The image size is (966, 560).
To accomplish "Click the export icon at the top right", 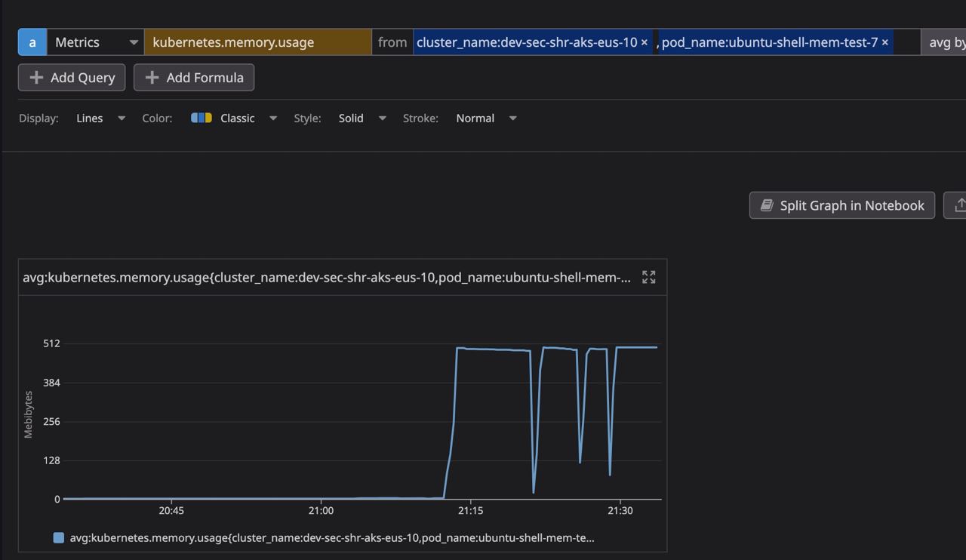I will (959, 205).
